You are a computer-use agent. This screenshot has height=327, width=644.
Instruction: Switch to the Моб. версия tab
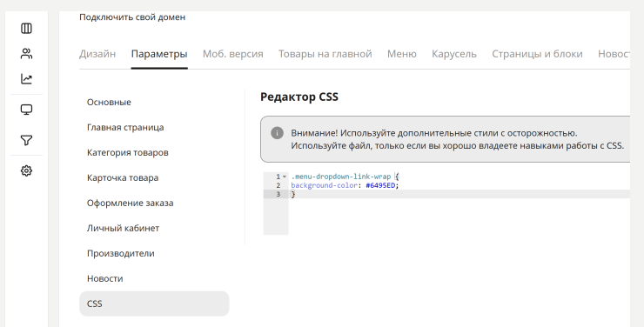click(233, 54)
